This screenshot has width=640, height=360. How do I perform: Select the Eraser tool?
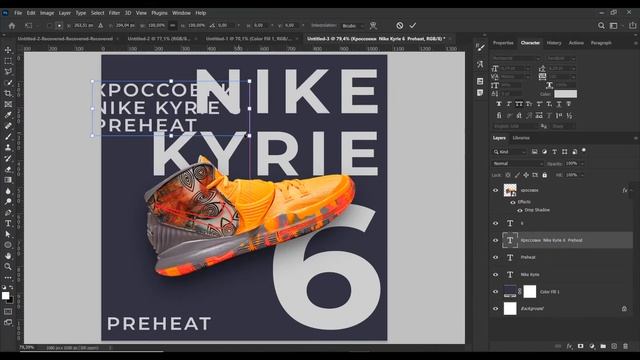coord(8,169)
